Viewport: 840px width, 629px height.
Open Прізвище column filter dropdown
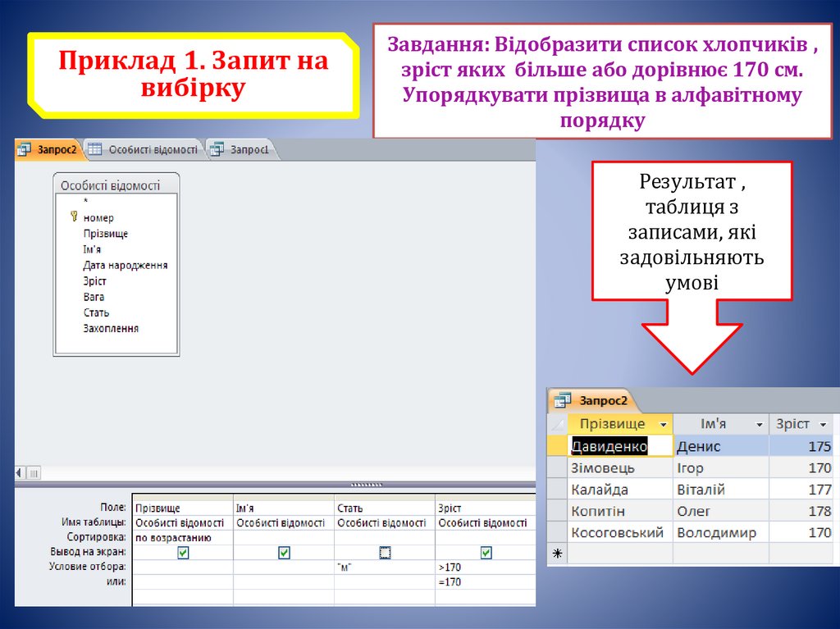coord(663,425)
